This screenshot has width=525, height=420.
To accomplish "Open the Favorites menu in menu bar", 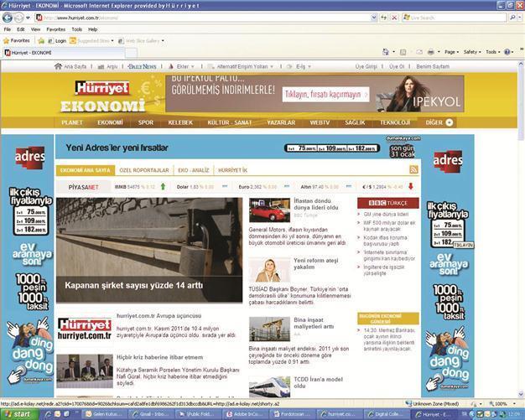I will pyautogui.click(x=56, y=29).
